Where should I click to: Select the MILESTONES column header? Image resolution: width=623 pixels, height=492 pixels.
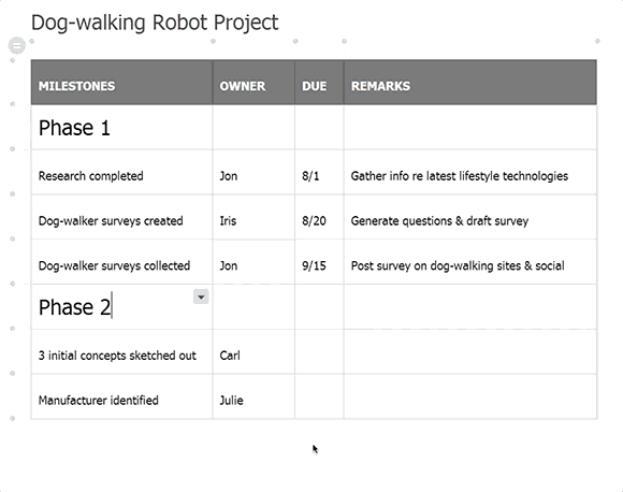[x=122, y=82]
